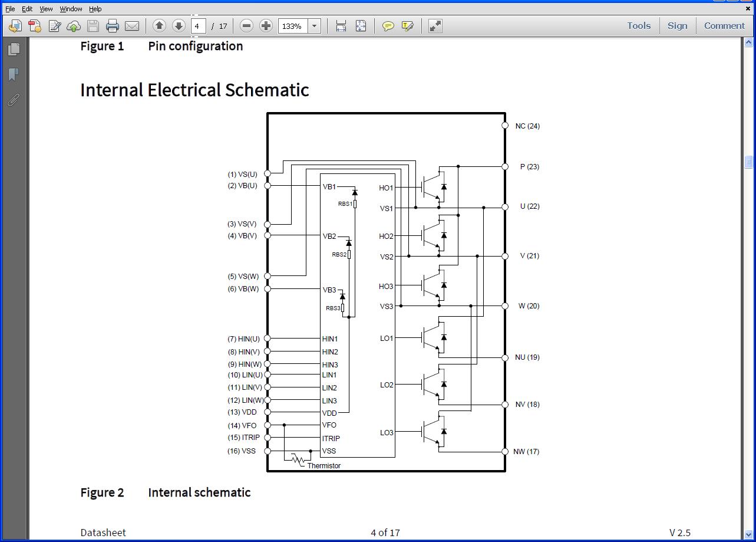
Task: Open the File menu
Action: pos(10,9)
